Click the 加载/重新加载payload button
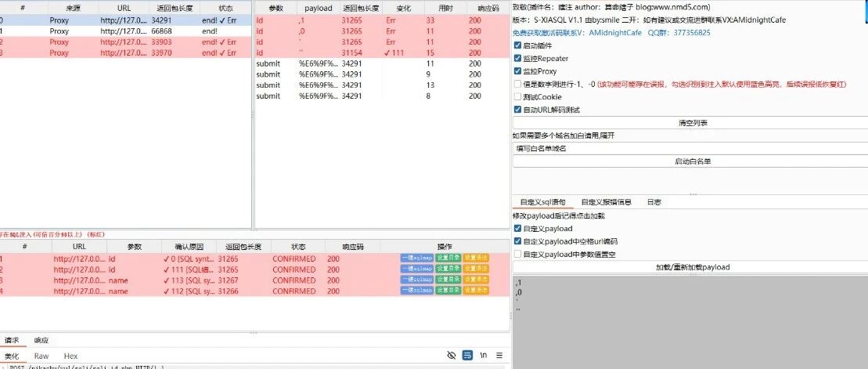This screenshot has width=868, height=369. [x=690, y=267]
